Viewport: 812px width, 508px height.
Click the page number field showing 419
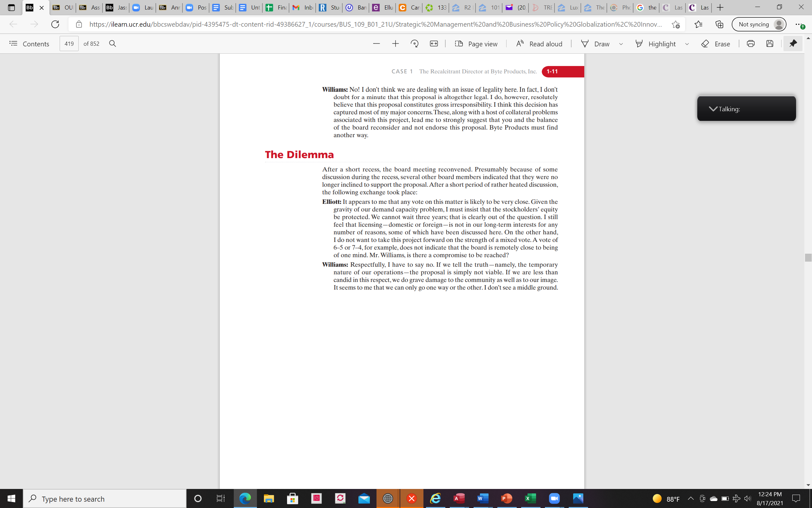[x=69, y=44]
